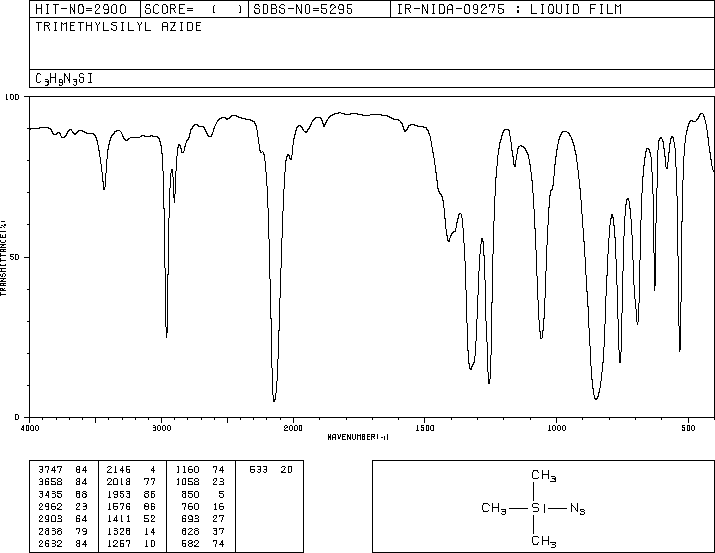Click transmittance value 37 in peak table

click(218, 531)
